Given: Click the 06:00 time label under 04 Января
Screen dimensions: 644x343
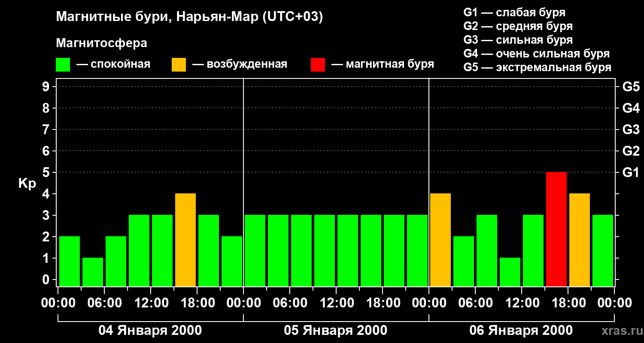Looking at the screenshot, I should (104, 303).
